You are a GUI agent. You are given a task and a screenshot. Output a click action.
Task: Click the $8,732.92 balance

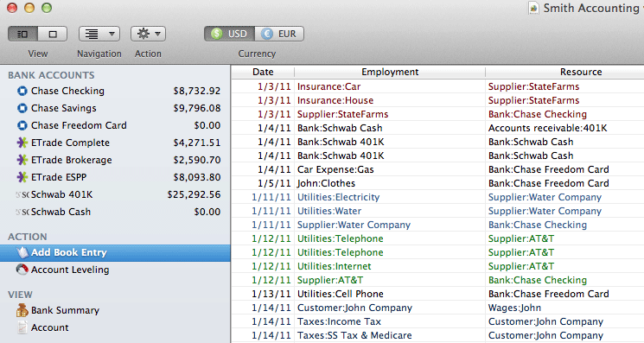coord(197,91)
